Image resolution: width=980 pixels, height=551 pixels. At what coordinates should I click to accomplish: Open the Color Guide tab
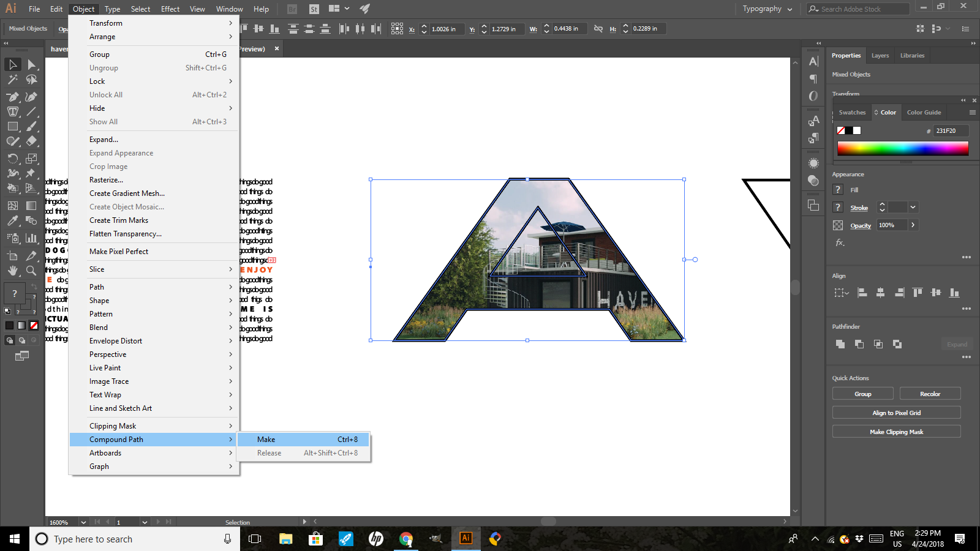[924, 113]
